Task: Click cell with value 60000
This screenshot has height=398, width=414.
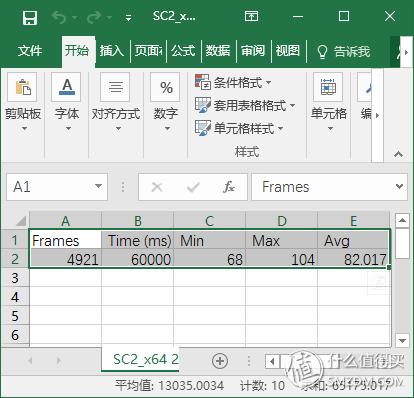Action: click(x=137, y=258)
